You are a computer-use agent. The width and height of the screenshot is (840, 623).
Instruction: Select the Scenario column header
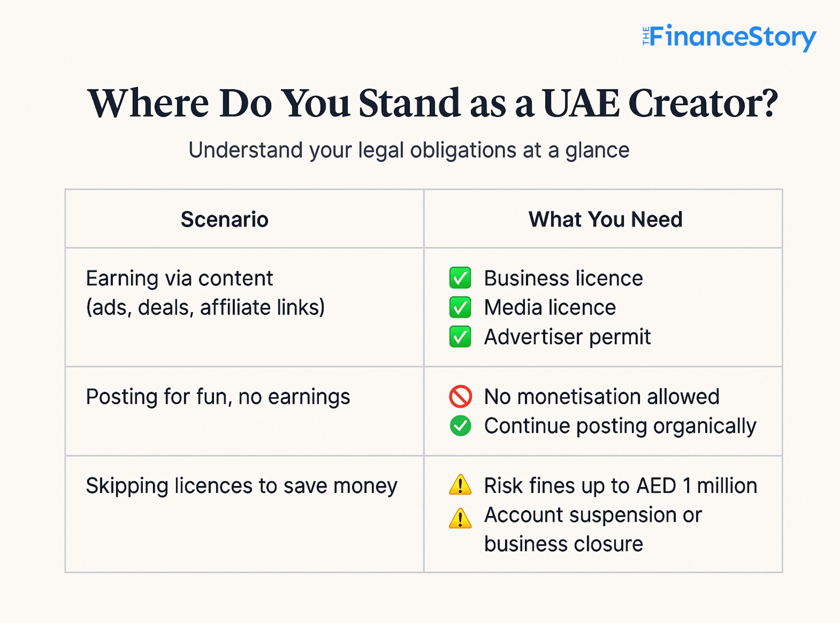[224, 219]
